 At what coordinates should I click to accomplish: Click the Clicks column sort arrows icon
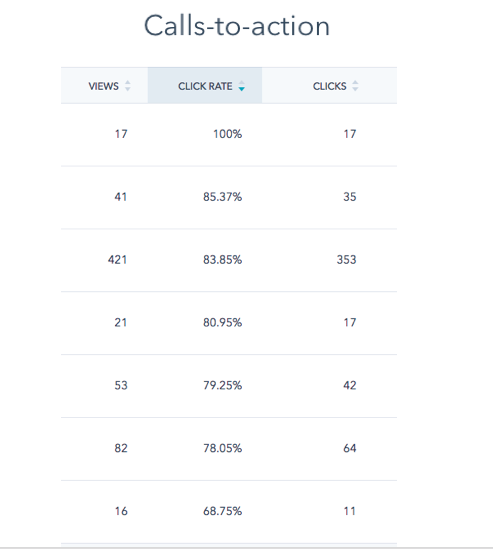tap(355, 86)
